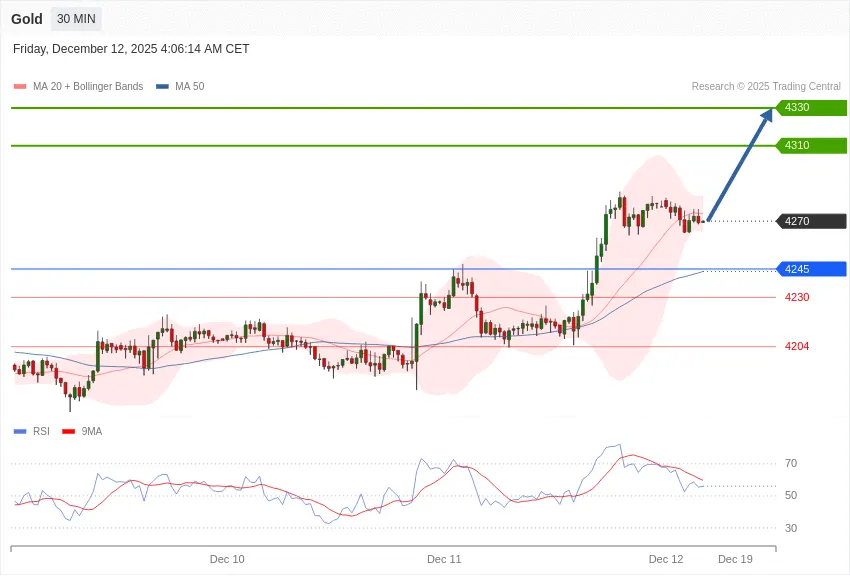Click the Dec 11 date axis label
Screen dimensions: 850x576
click(444, 559)
